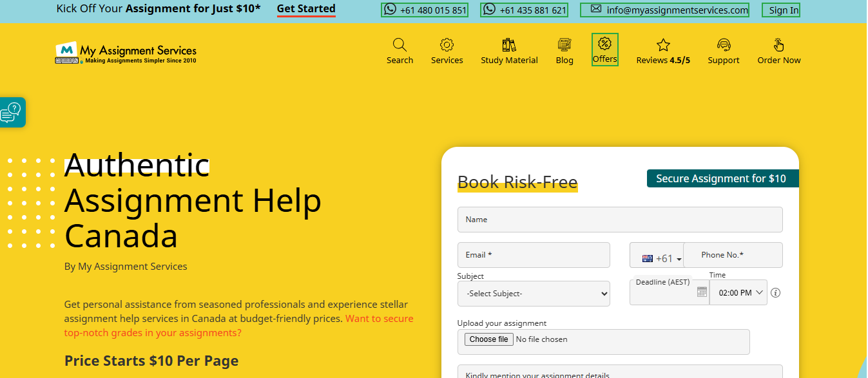Expand the Select Subject dropdown
Viewport: 868px width, 378px height.
coord(533,294)
